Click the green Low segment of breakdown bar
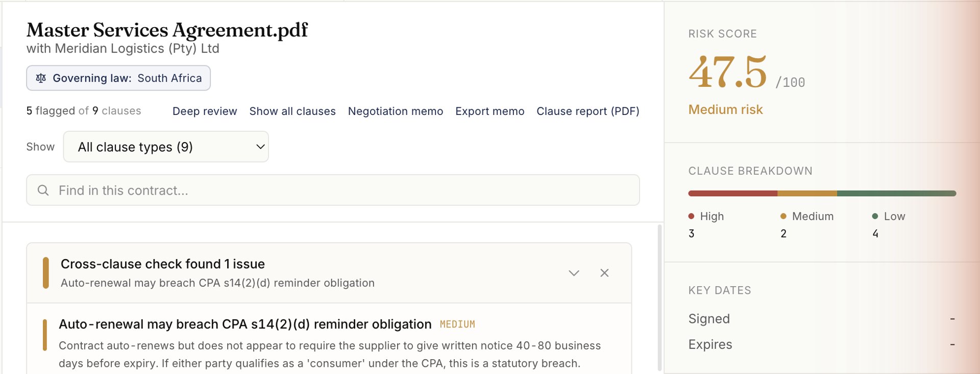Screen dimensions: 980x374 pyautogui.click(x=897, y=194)
